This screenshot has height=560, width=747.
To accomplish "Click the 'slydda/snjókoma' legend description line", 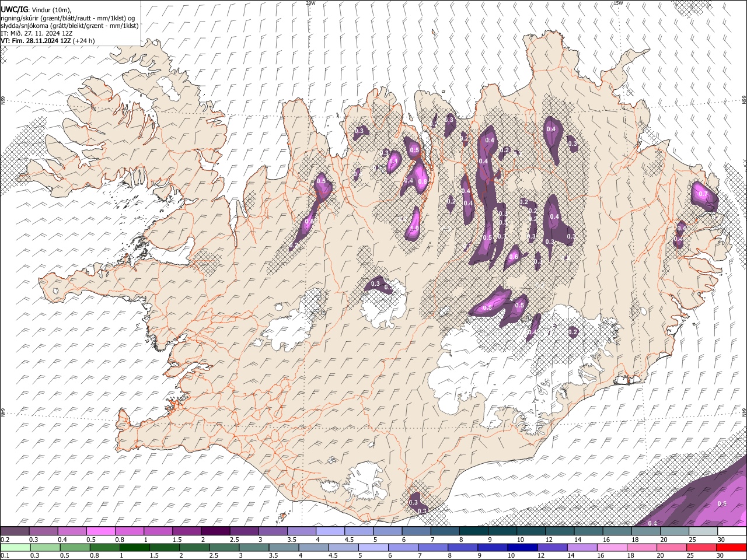I will tap(69, 26).
